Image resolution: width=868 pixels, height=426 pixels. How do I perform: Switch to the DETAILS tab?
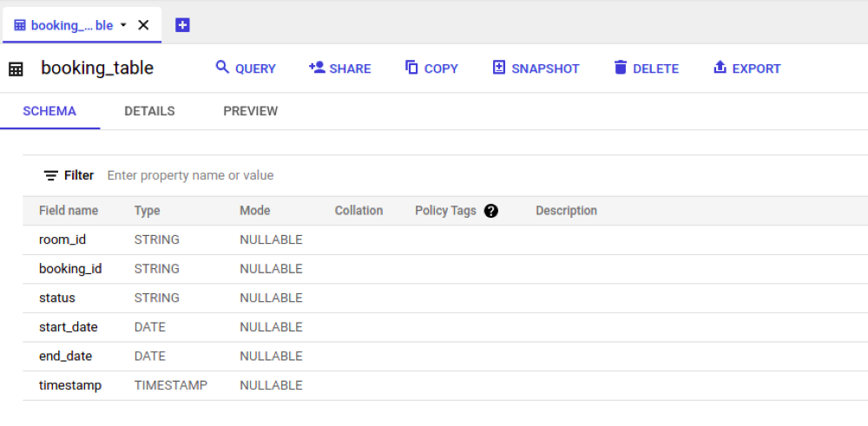149,111
